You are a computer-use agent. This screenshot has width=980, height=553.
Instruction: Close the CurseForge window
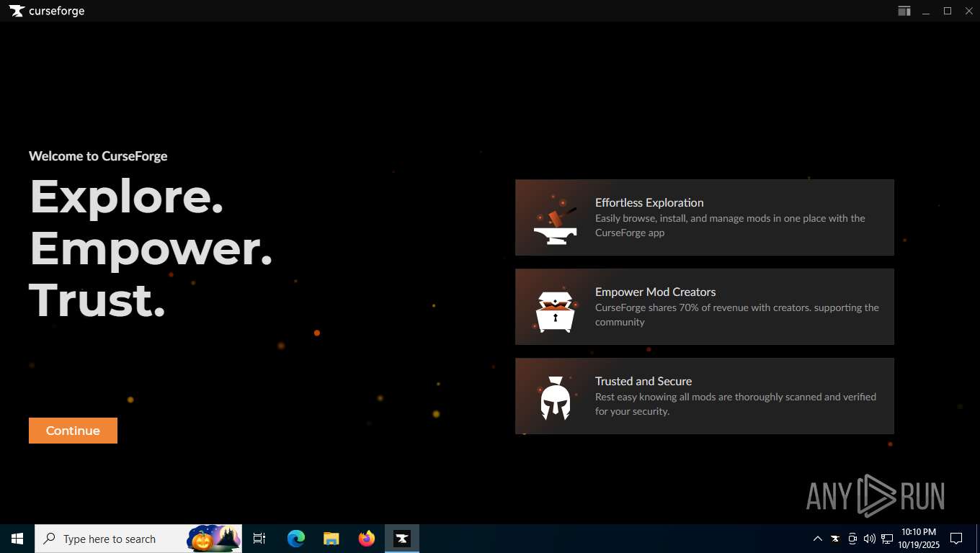968,11
